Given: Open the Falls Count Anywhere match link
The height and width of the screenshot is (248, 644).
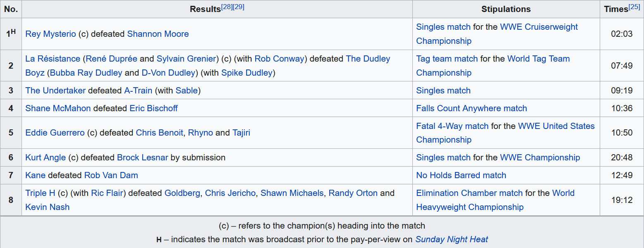Looking at the screenshot, I should pos(472,108).
